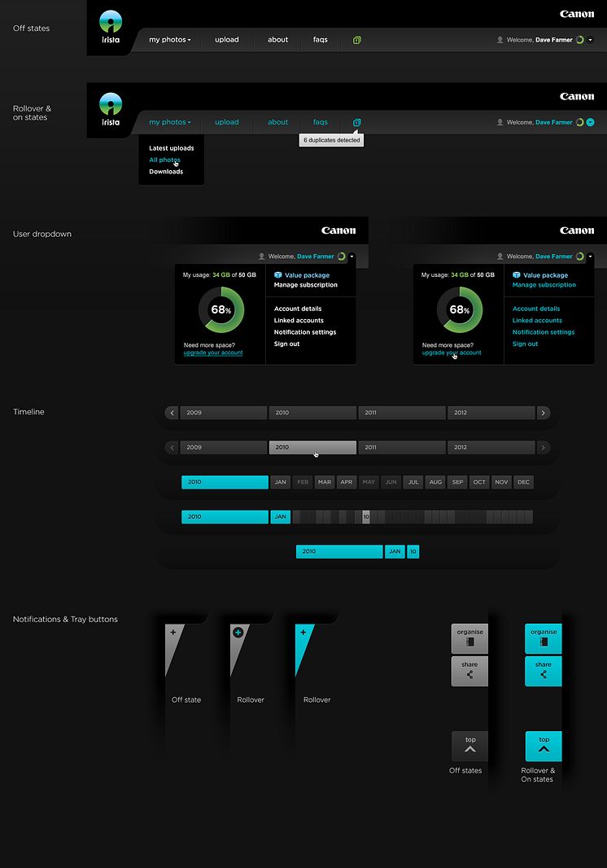
Task: Click the cyan notification tab plus icon
Action: click(x=303, y=632)
